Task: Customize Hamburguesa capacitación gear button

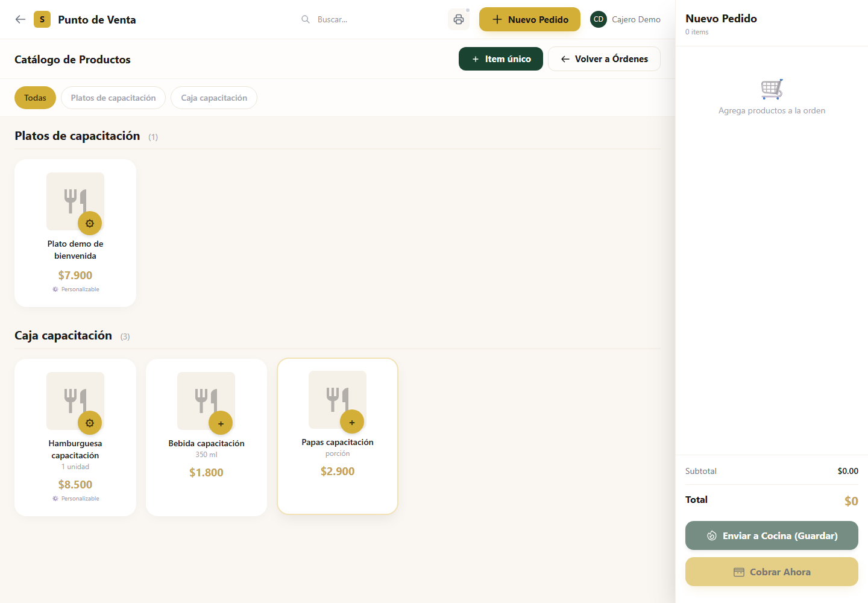Action: pos(90,423)
